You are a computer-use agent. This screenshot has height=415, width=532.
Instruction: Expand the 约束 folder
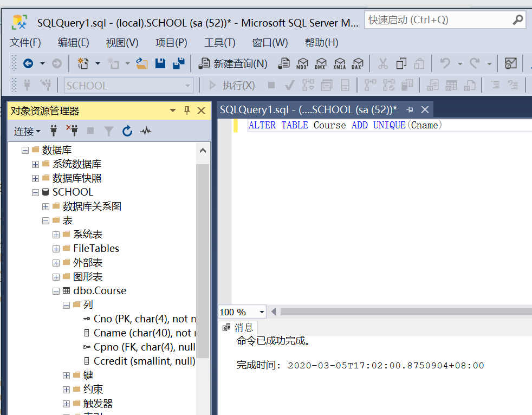[67, 390]
